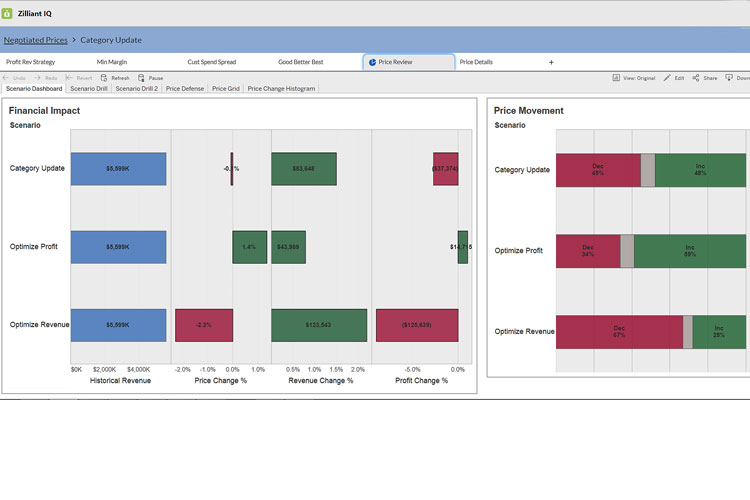Switch to the Profit Rev Strategy tab
This screenshot has width=750, height=500.
pos(31,62)
